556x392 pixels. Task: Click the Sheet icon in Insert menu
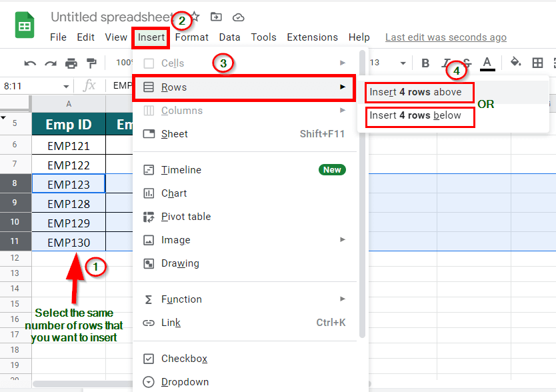[149, 134]
